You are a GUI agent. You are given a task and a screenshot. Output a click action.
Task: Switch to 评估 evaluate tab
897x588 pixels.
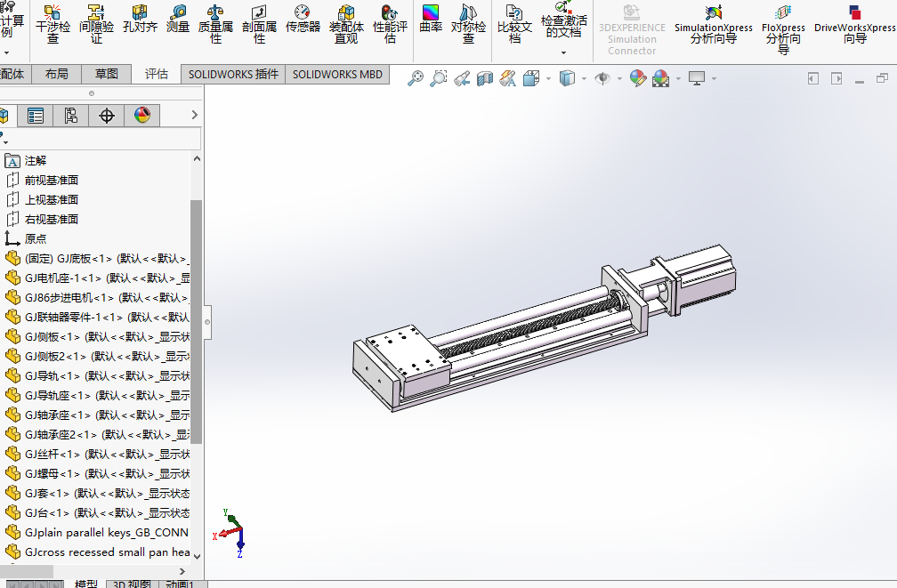[x=157, y=74]
